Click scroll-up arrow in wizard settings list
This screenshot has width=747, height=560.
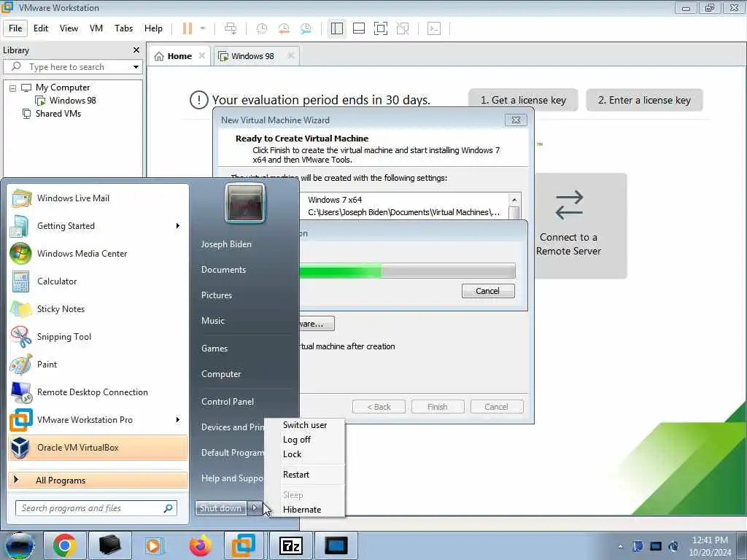tap(514, 200)
